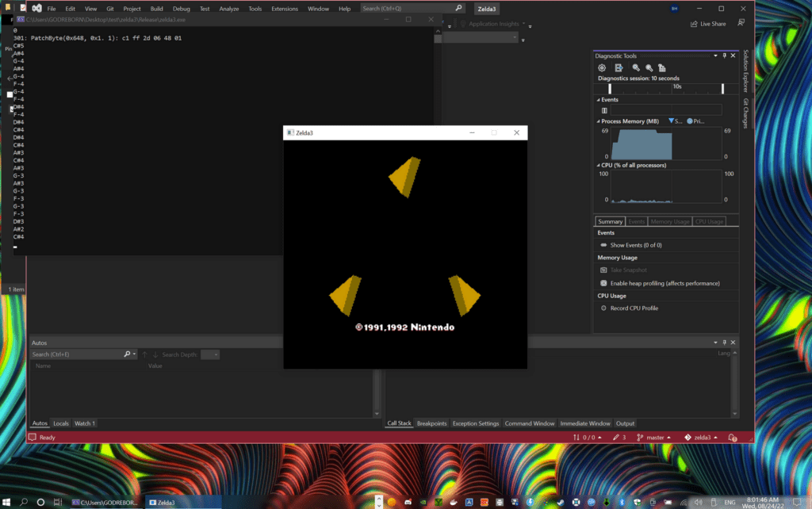Zoom out on the diagnostics timeline
The height and width of the screenshot is (509, 812).
(649, 68)
